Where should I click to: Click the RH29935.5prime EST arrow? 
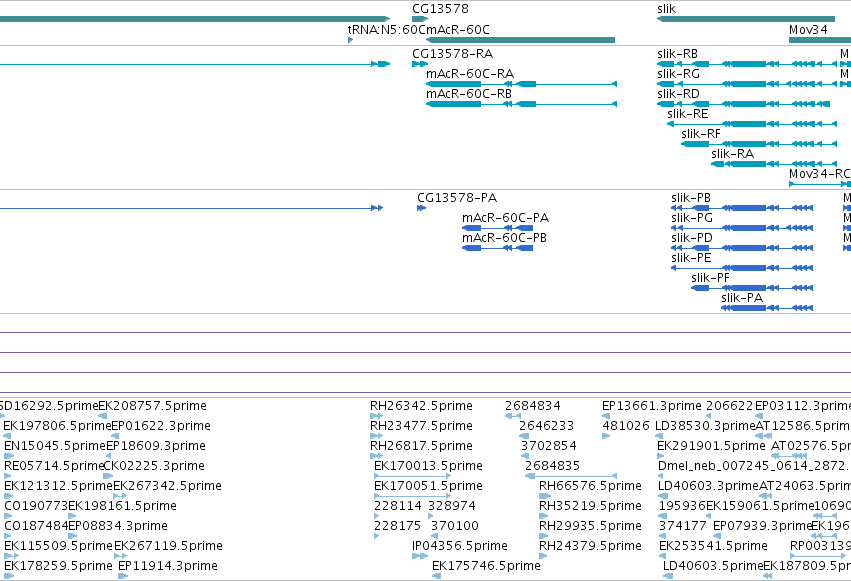click(544, 536)
